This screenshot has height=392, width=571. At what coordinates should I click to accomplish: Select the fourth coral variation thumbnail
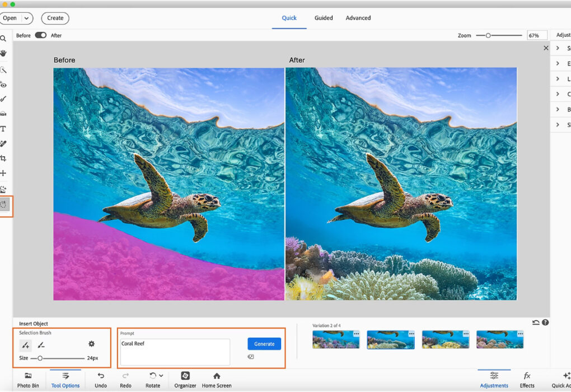(x=500, y=339)
